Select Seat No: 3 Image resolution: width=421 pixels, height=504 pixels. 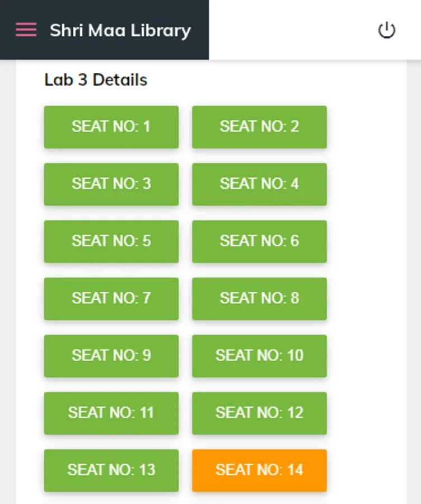pos(111,184)
